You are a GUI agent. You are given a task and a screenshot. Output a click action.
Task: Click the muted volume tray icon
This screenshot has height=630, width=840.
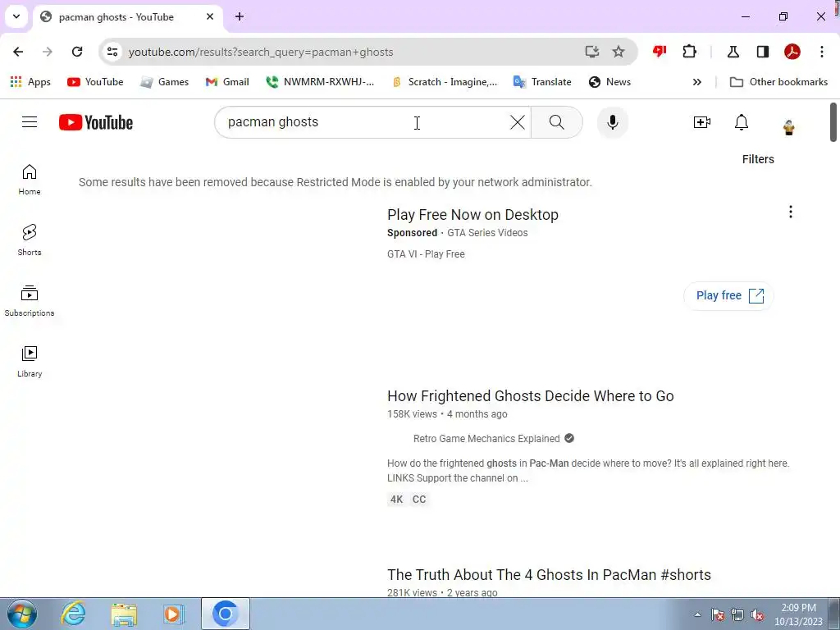pyautogui.click(x=757, y=615)
